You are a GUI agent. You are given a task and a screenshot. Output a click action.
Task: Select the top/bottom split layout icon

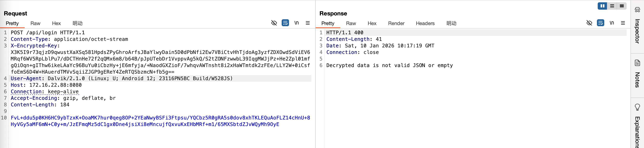612,6
